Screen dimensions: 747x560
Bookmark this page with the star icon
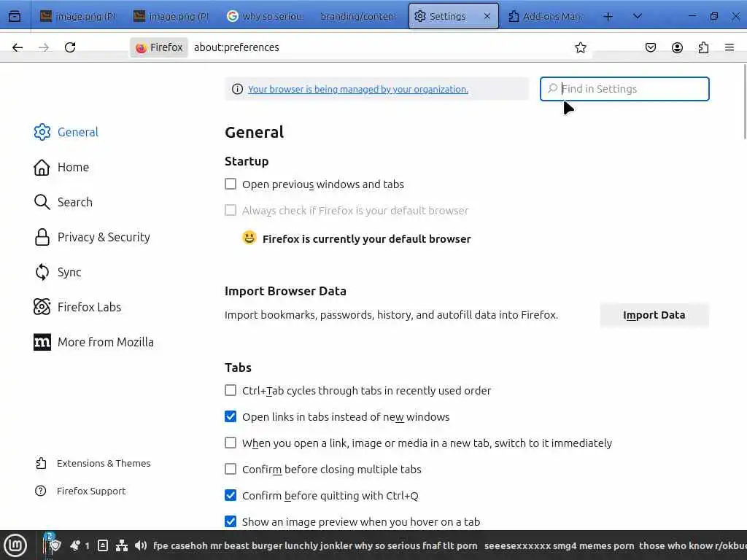(x=580, y=47)
